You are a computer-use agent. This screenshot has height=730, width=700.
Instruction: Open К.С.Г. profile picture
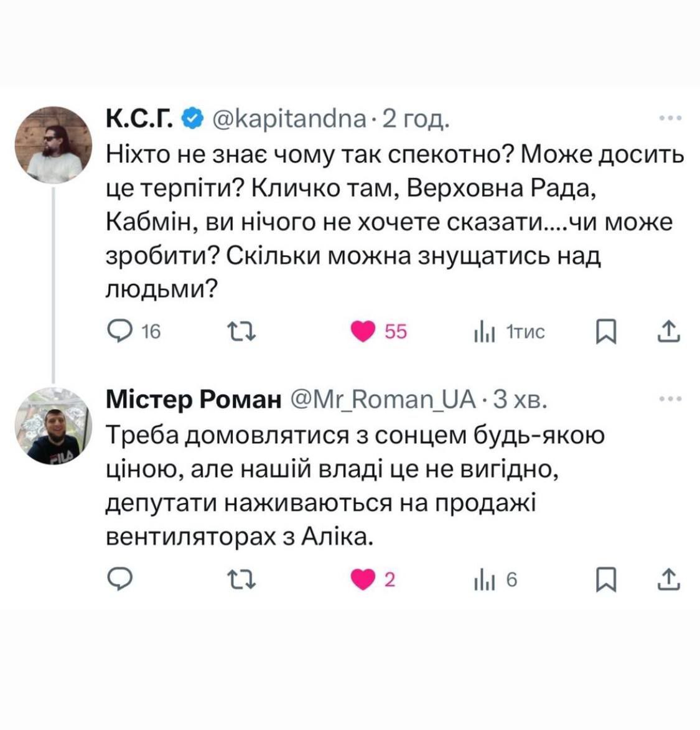[54, 145]
